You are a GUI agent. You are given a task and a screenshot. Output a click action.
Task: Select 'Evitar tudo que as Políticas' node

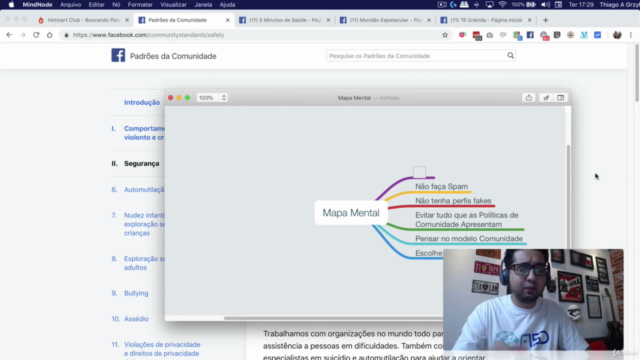coord(467,220)
